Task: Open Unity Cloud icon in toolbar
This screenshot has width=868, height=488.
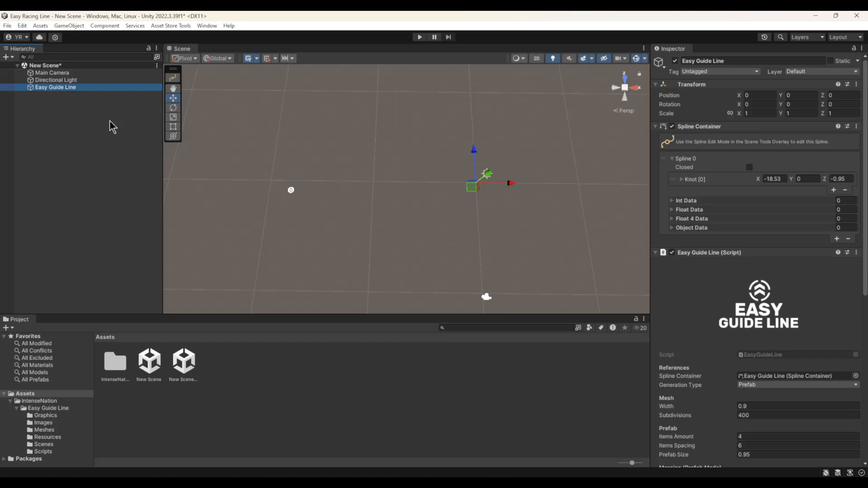Action: (39, 37)
